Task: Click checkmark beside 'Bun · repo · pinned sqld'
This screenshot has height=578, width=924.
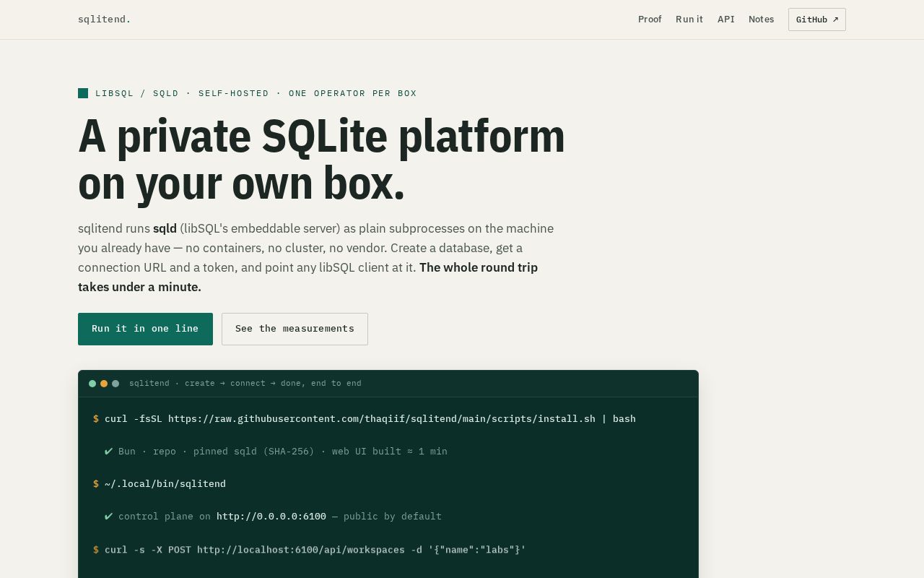Action: point(109,452)
